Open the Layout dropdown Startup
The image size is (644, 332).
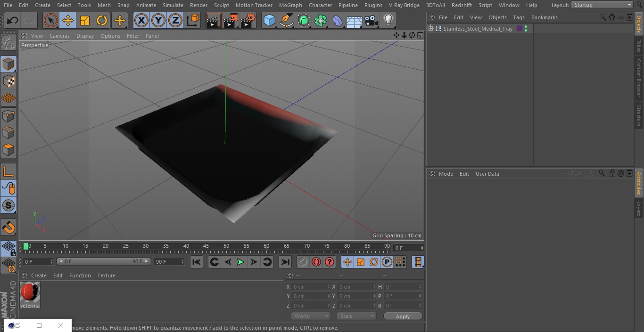(x=602, y=5)
